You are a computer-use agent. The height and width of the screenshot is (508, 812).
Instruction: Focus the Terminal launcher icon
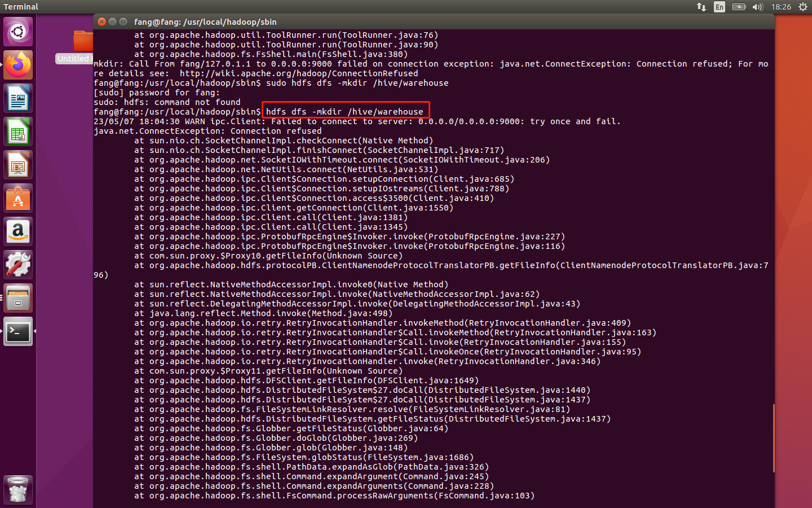pyautogui.click(x=18, y=331)
